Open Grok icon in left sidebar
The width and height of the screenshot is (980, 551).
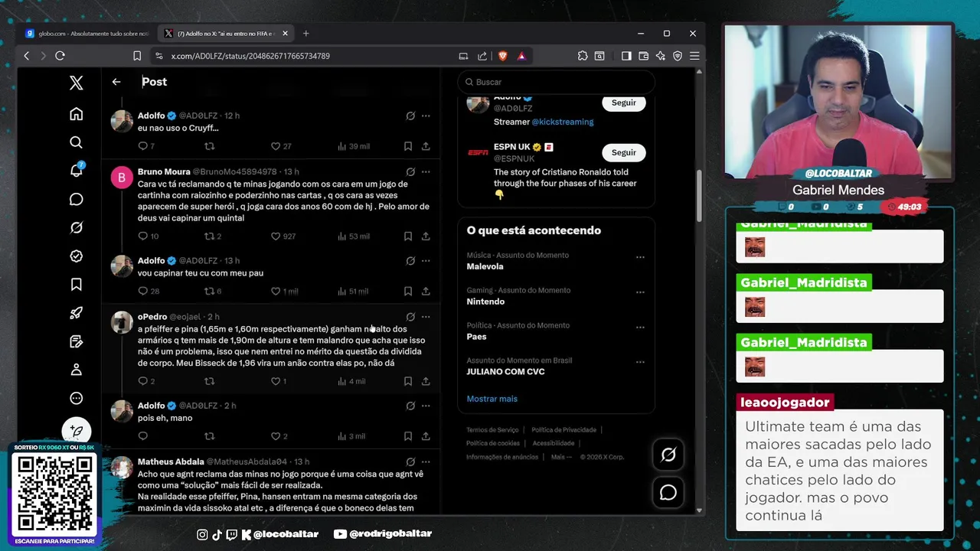[x=76, y=227]
